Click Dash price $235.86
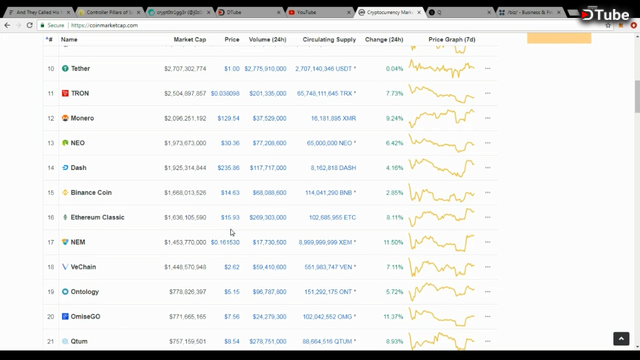This screenshot has height=360, width=640. point(229,168)
